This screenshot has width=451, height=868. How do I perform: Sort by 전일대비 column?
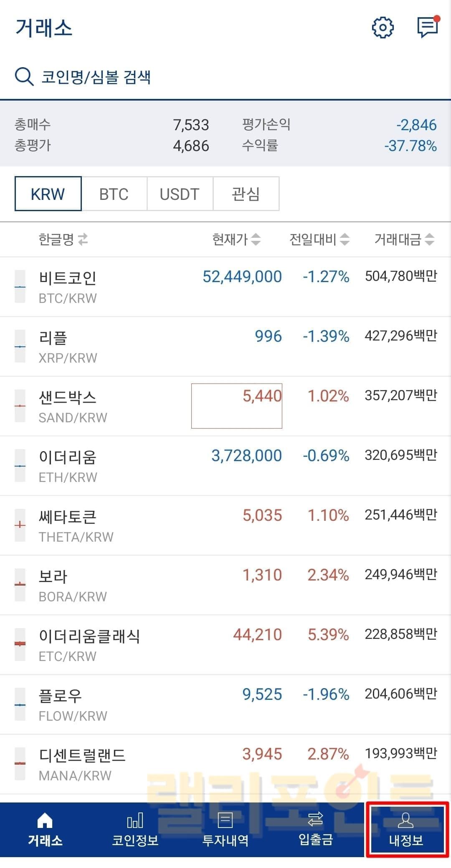[x=345, y=240]
